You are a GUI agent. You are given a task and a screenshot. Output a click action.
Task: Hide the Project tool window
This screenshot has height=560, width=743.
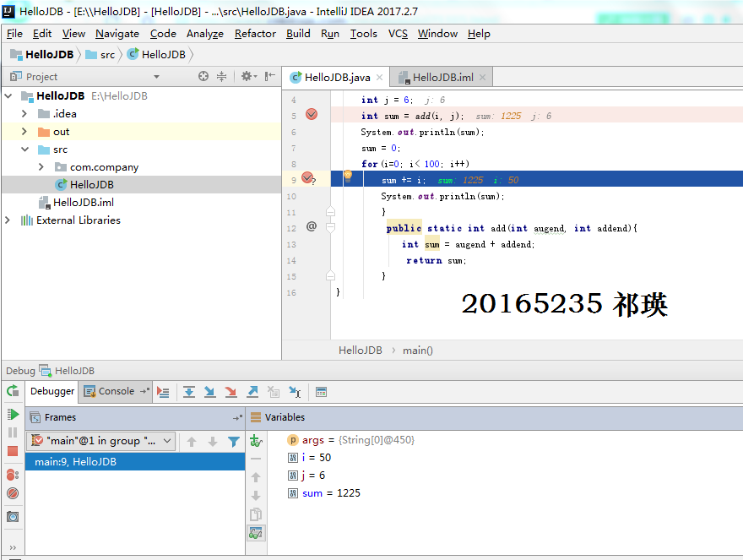click(x=269, y=76)
